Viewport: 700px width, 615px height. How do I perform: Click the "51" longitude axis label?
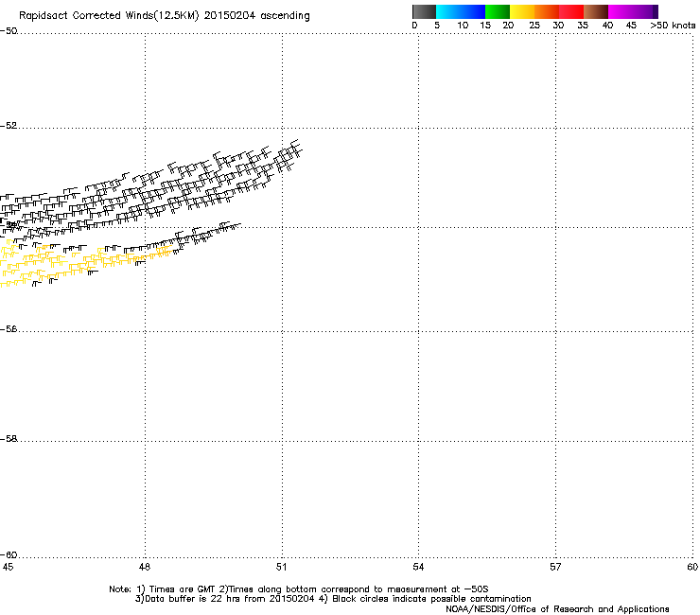[x=281, y=567]
